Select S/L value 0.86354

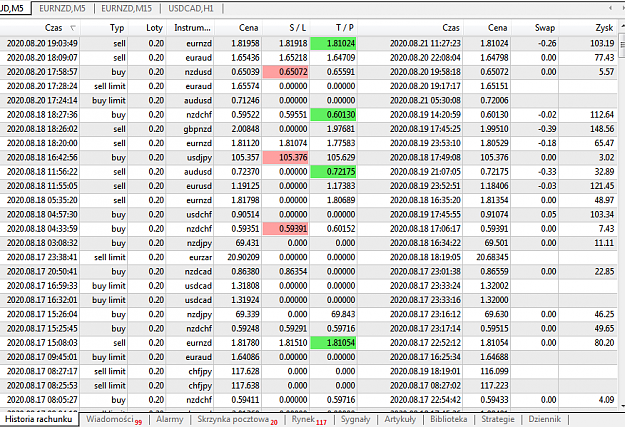[x=293, y=272]
